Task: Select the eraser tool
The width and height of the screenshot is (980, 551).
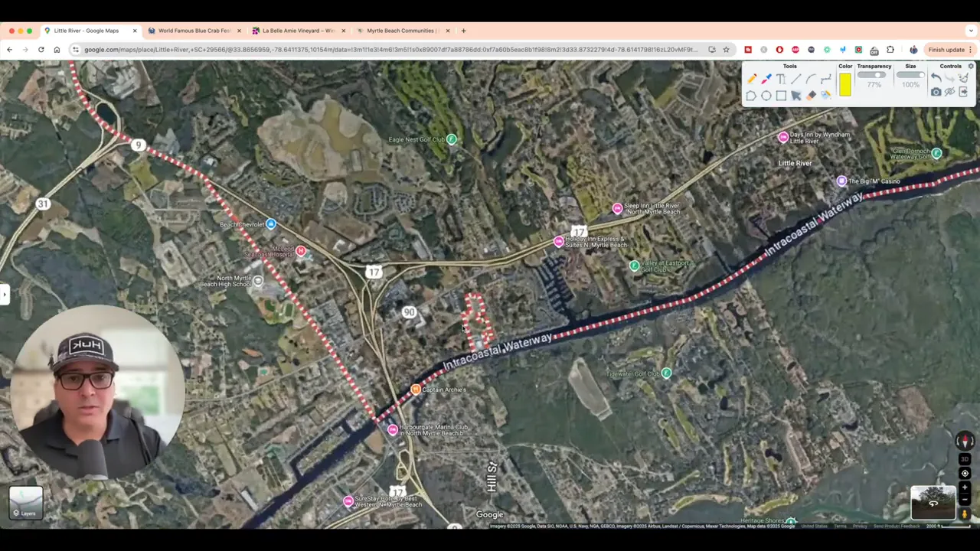Action: tap(811, 96)
